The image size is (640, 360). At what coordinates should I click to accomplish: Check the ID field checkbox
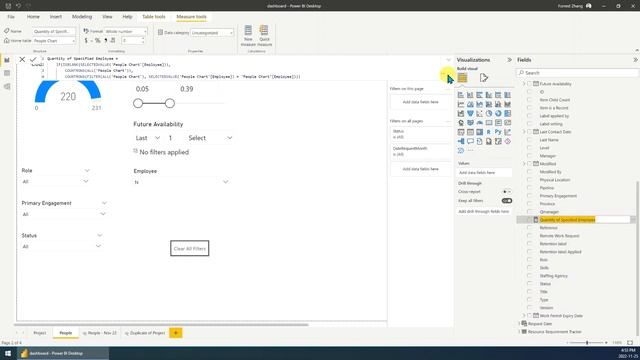[529, 92]
